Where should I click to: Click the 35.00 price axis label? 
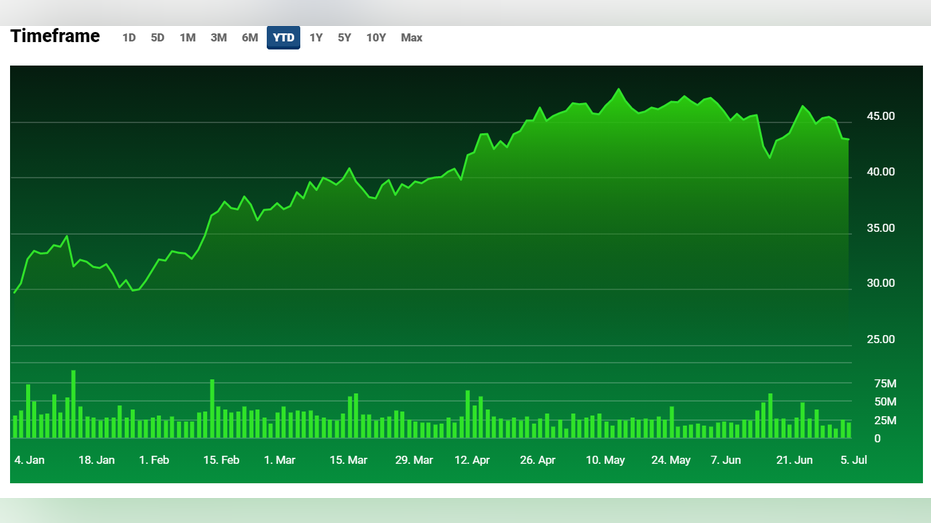pyautogui.click(x=881, y=228)
